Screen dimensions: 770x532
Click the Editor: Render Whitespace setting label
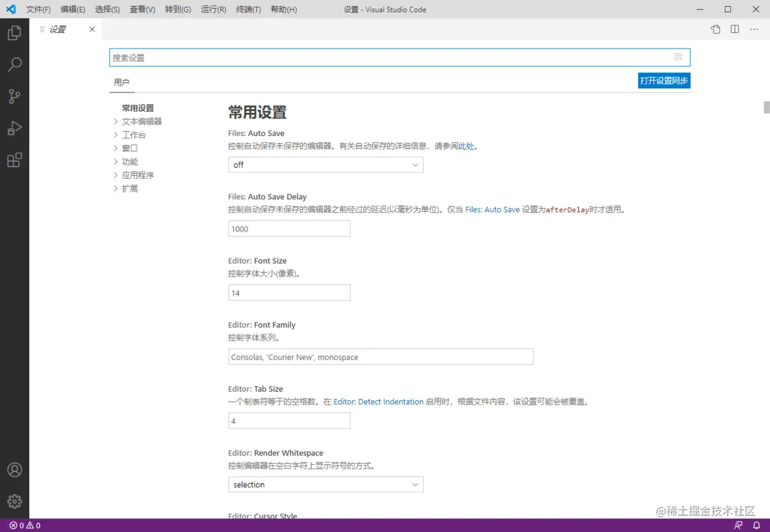[276, 453]
